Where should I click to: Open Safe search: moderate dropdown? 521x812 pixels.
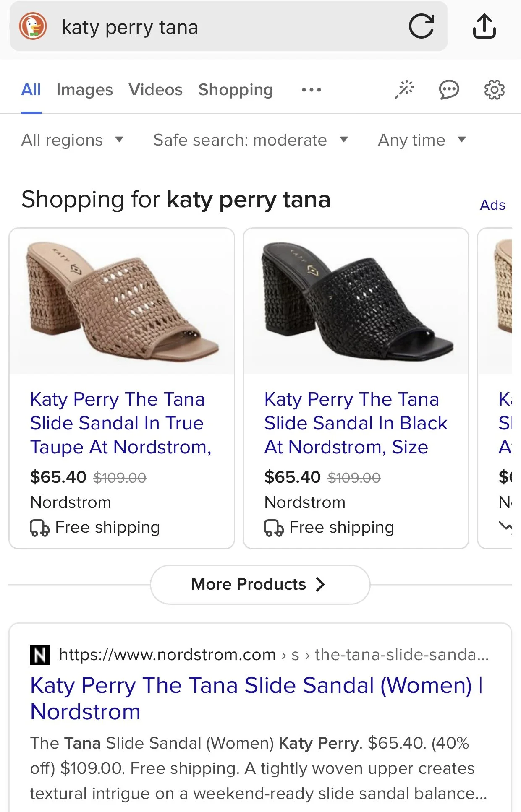pos(250,140)
